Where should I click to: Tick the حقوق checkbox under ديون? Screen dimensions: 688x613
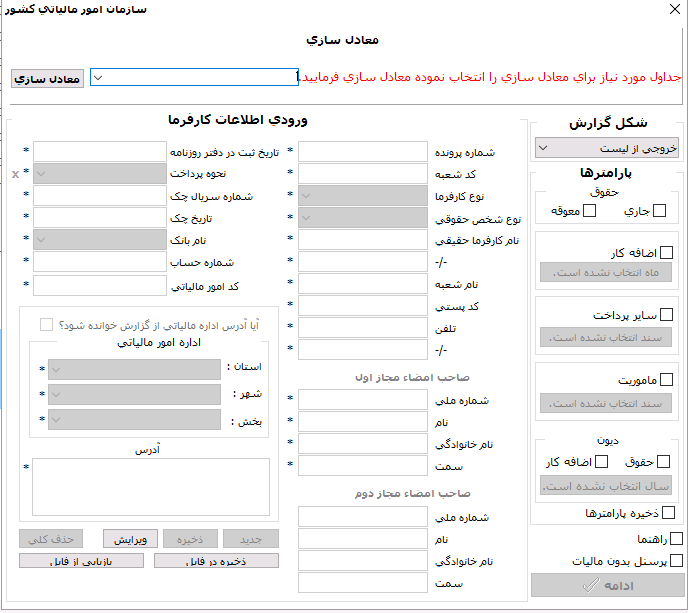point(664,462)
